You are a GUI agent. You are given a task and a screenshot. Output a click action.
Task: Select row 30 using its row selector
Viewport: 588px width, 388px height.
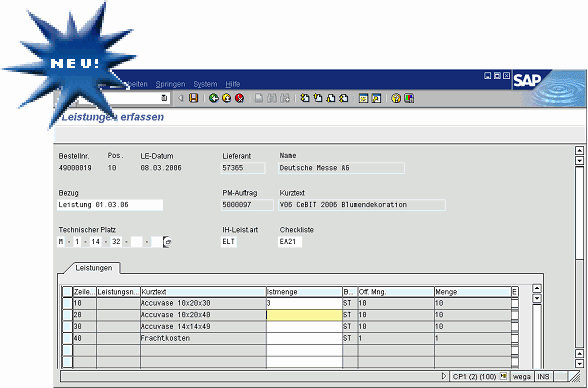[x=68, y=327]
